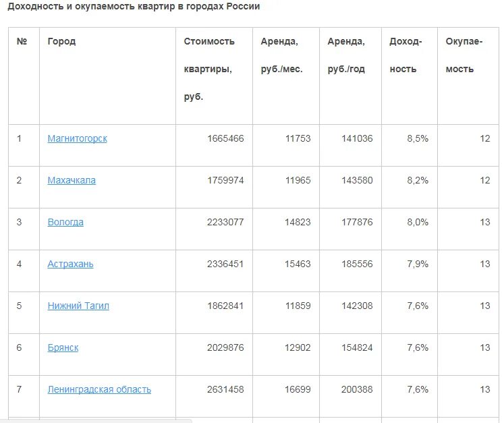Click the Аренда руб./год header cell
The width and height of the screenshot is (504, 423).
click(346, 55)
